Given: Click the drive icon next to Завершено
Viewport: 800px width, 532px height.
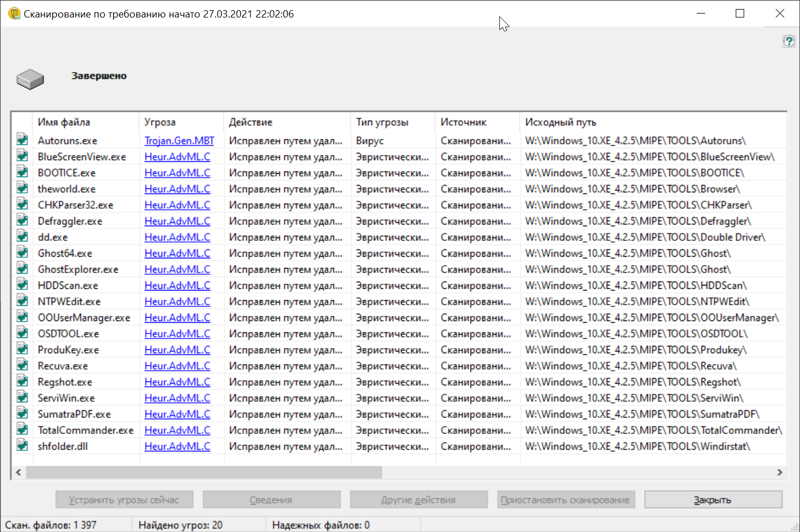Looking at the screenshot, I should point(30,79).
